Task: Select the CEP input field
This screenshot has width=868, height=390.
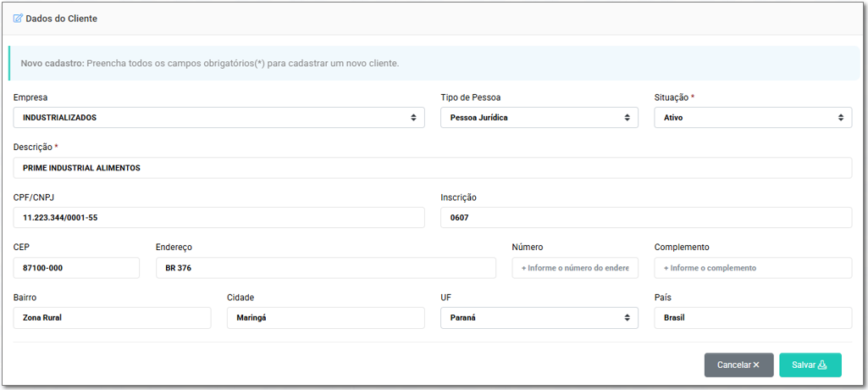Action: [x=76, y=268]
